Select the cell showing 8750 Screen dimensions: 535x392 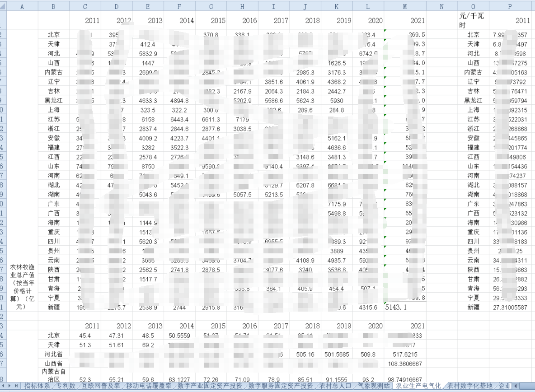(148, 167)
